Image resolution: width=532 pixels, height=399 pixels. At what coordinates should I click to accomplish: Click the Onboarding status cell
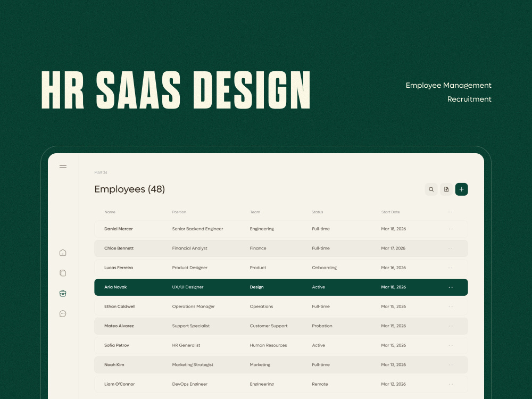[x=325, y=268]
